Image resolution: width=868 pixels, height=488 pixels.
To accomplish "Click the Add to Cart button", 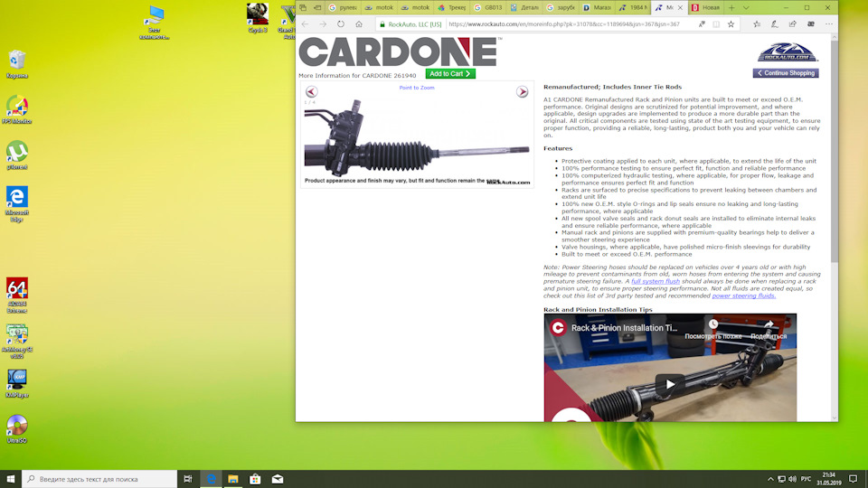I will [450, 73].
